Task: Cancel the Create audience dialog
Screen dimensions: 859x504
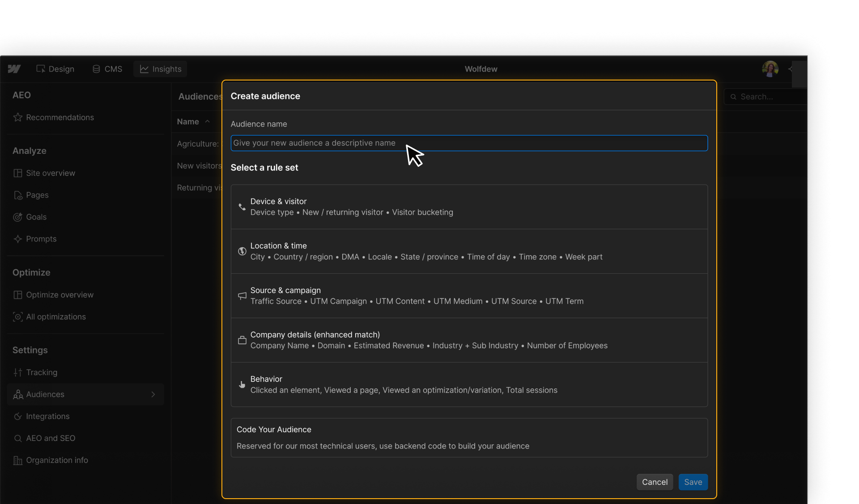Action: point(655,482)
